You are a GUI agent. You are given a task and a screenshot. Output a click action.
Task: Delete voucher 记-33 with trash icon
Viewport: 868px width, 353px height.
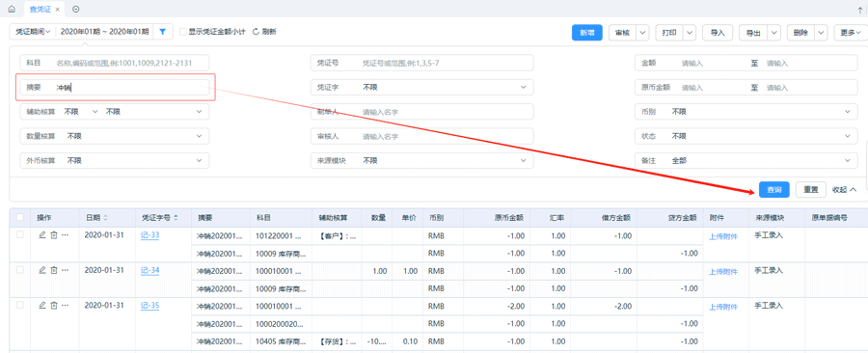tap(54, 235)
